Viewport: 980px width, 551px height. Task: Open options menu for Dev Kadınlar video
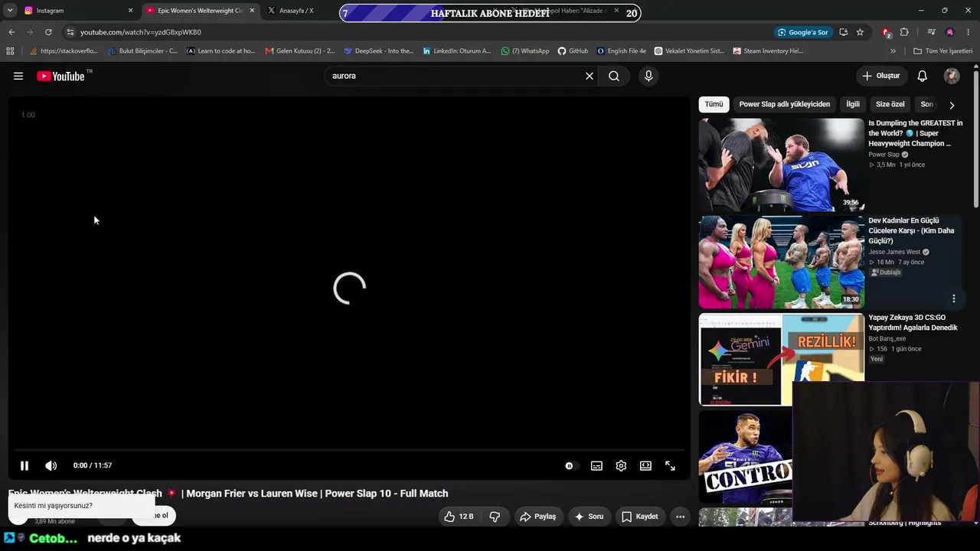[x=953, y=298]
